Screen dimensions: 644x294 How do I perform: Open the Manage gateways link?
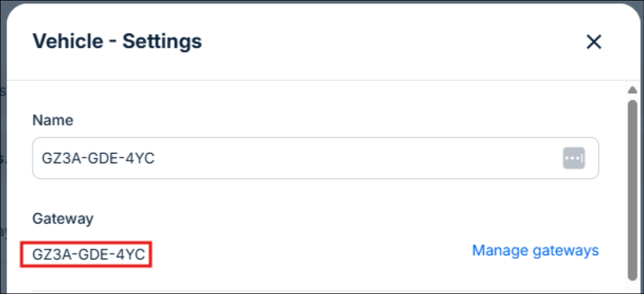pos(535,250)
